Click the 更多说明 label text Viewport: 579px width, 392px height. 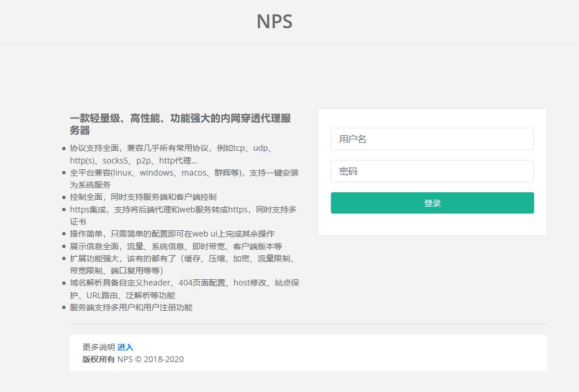point(98,347)
